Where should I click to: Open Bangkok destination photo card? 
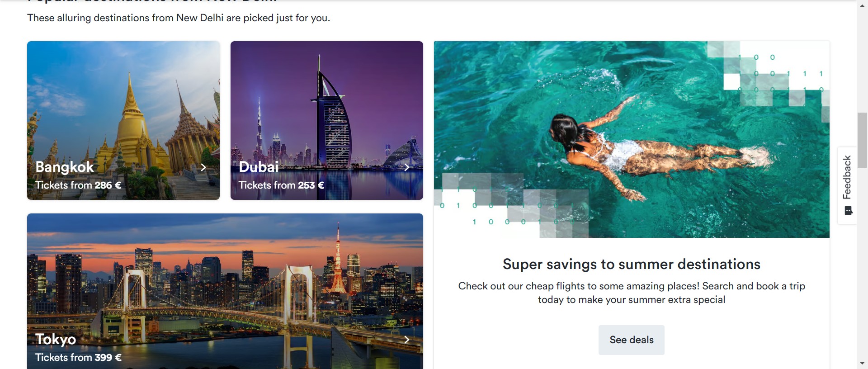123,120
